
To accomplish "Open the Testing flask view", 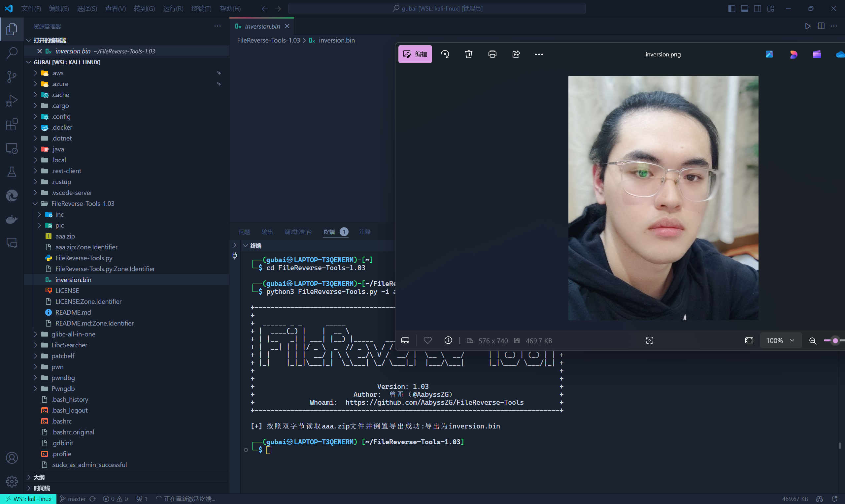I will (12, 172).
